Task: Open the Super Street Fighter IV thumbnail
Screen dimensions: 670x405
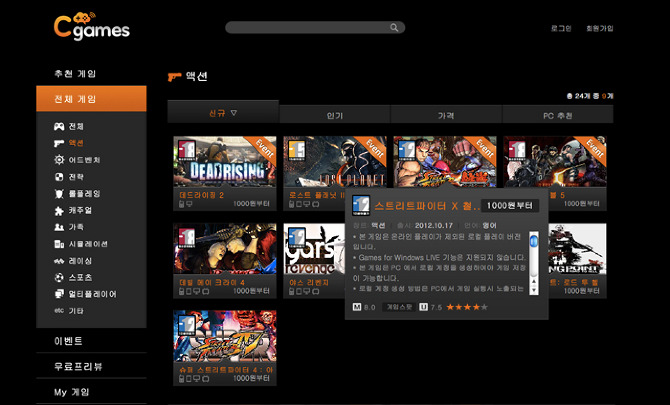Action: pyautogui.click(x=225, y=336)
